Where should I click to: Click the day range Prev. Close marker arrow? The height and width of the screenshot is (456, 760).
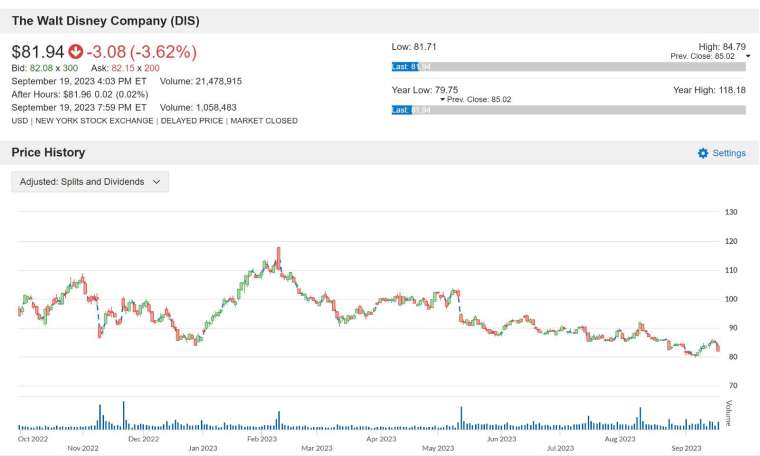748,56
